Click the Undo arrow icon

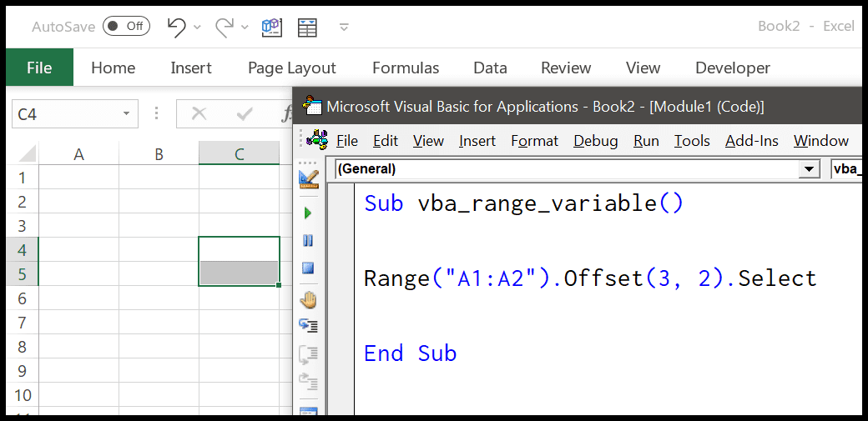177,27
